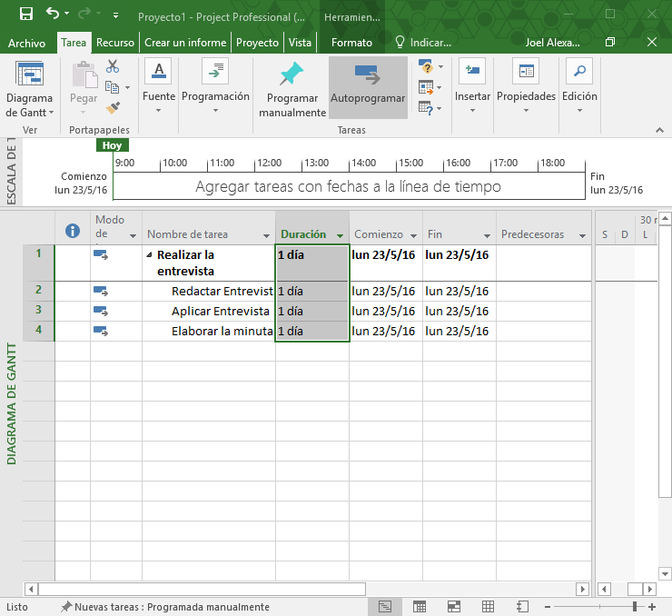The width and height of the screenshot is (672, 616).
Task: Click the Insertar button in ribbon
Action: tap(472, 87)
